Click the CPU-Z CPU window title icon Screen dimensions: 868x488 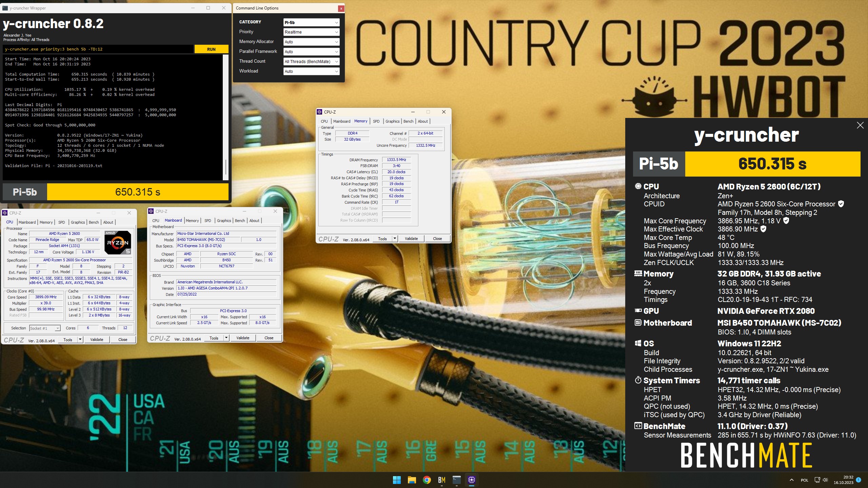[x=5, y=213]
